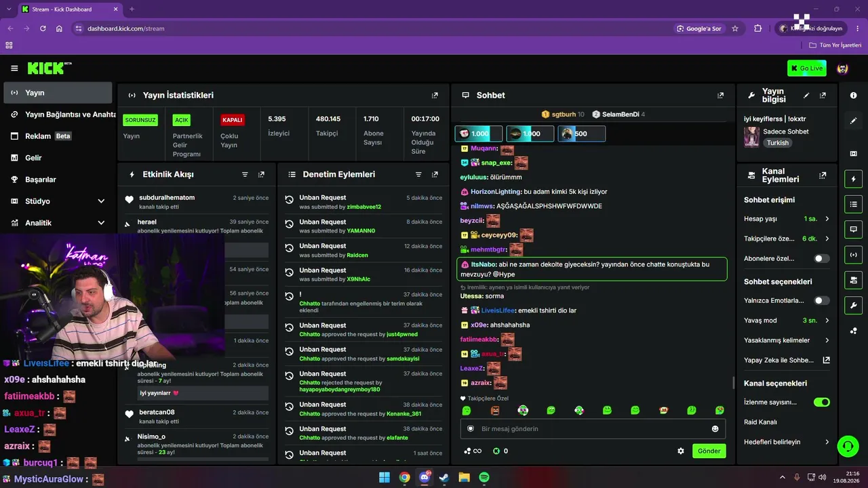This screenshot has height=488, width=868.
Task: Select Yayın in the sidebar
Action: coord(58,93)
